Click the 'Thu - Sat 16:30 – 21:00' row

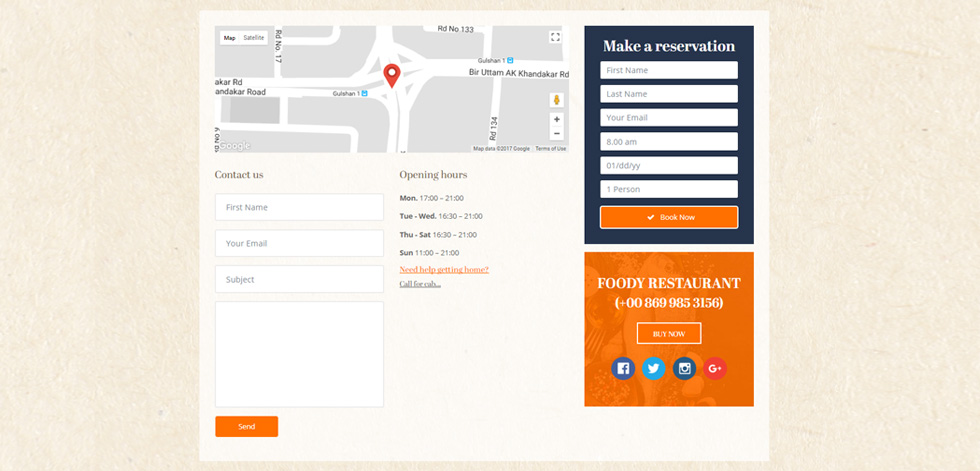(x=438, y=235)
